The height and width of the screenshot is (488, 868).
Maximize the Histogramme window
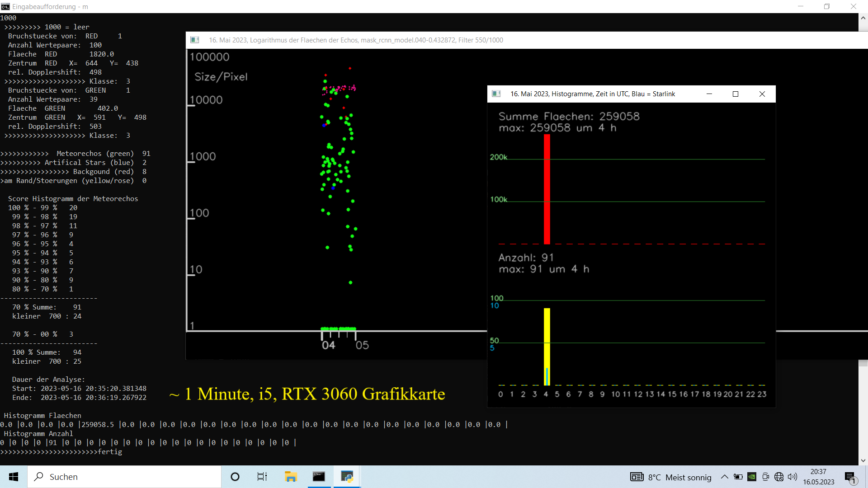[736, 94]
